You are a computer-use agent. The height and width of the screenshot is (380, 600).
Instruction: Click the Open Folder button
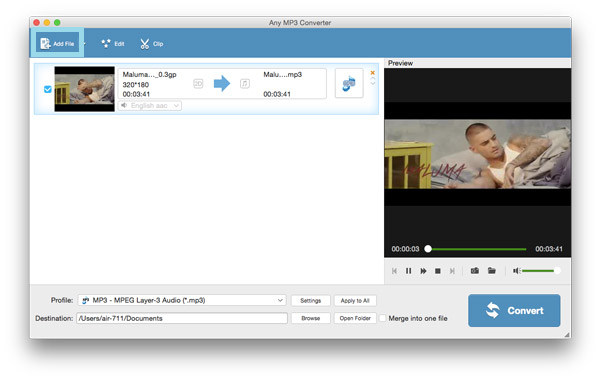355,318
